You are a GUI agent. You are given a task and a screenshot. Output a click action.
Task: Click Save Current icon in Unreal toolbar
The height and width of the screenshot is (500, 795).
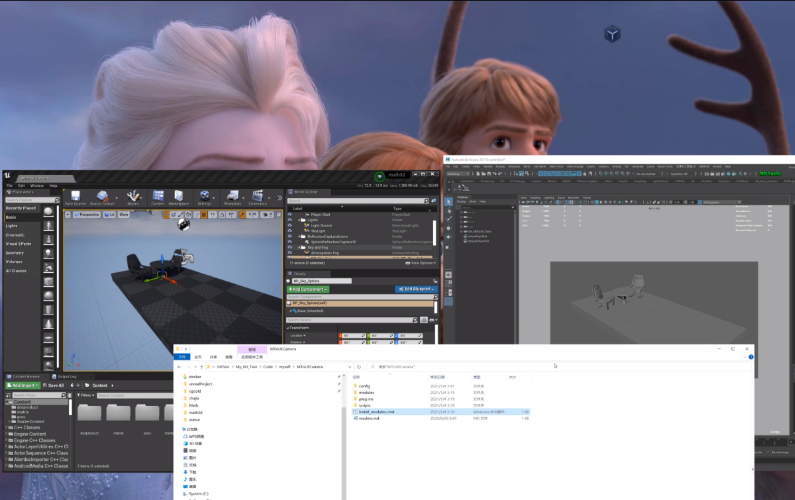[x=76, y=197]
